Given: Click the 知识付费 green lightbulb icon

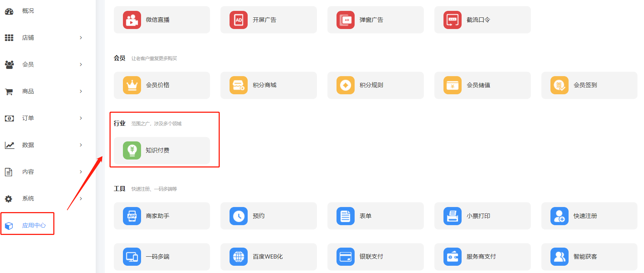Looking at the screenshot, I should 132,150.
